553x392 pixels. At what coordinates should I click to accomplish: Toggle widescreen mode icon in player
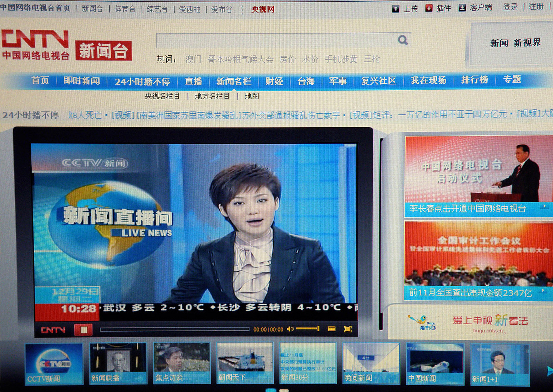tap(331, 329)
